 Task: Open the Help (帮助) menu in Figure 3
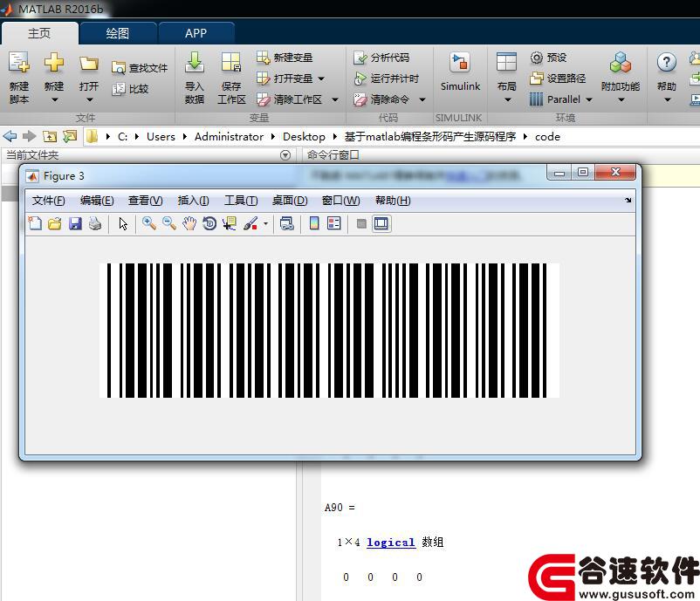(x=393, y=201)
